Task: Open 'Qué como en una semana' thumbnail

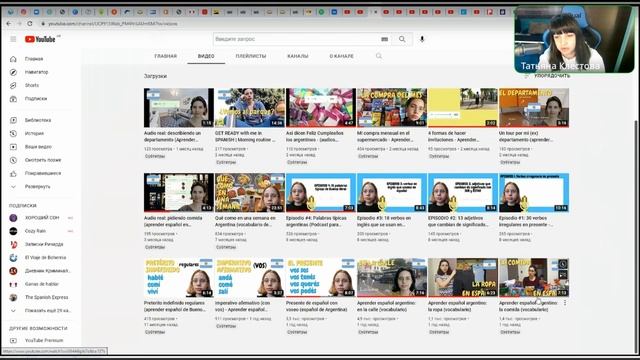Action: coord(250,193)
